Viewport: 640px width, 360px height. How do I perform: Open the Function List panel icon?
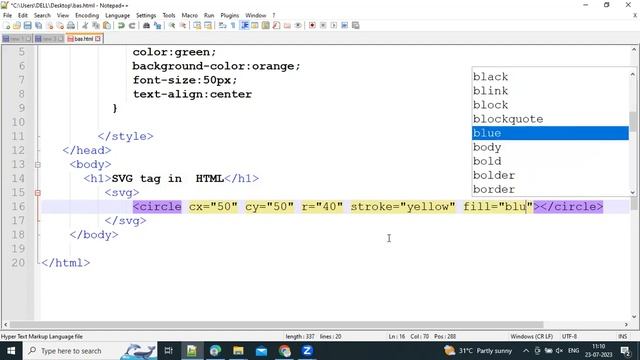(x=276, y=25)
